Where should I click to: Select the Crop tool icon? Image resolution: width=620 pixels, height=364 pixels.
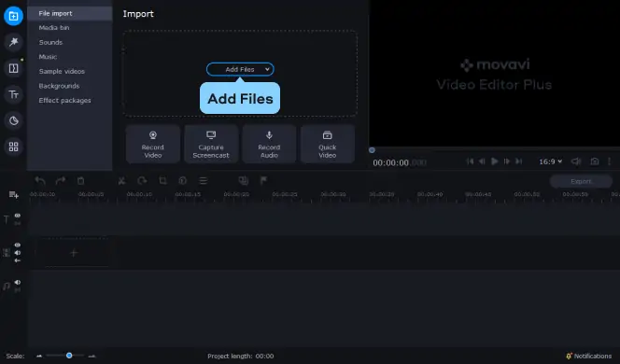162,181
